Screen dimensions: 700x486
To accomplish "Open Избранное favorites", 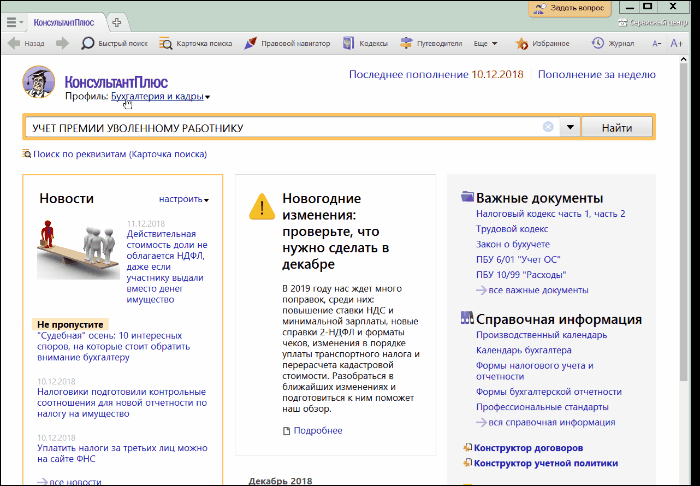I will click(x=542, y=43).
